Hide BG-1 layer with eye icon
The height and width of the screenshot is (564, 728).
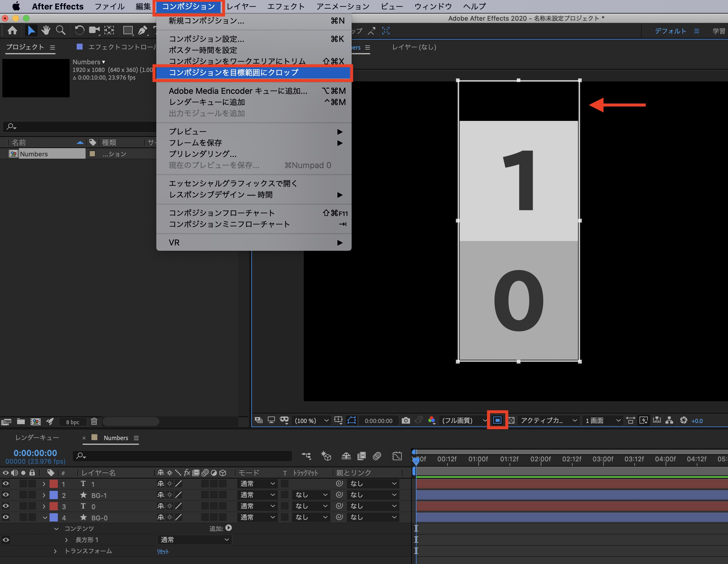point(6,495)
